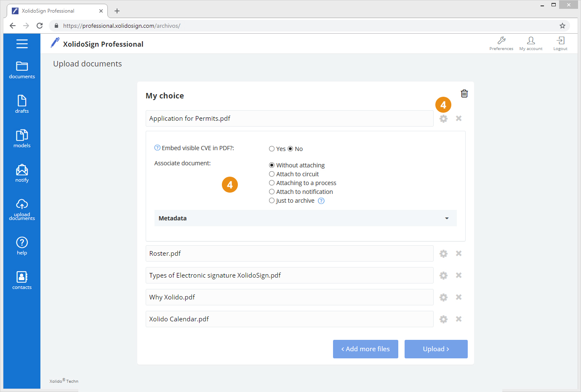Close the XolidoSign Professional tab
Viewport: 581px width, 392px height.
coord(101,11)
